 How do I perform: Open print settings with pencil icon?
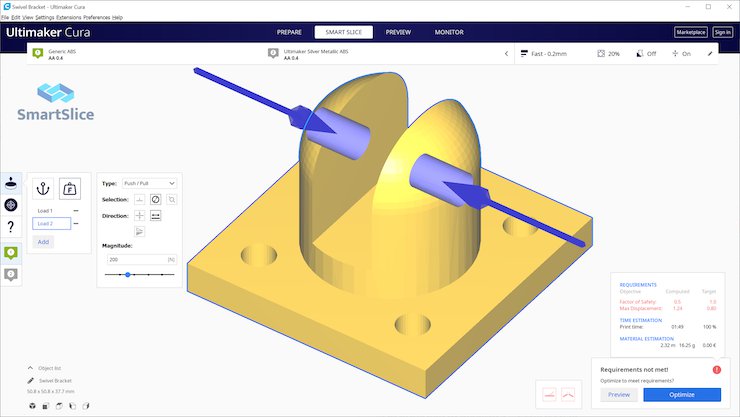coord(710,54)
